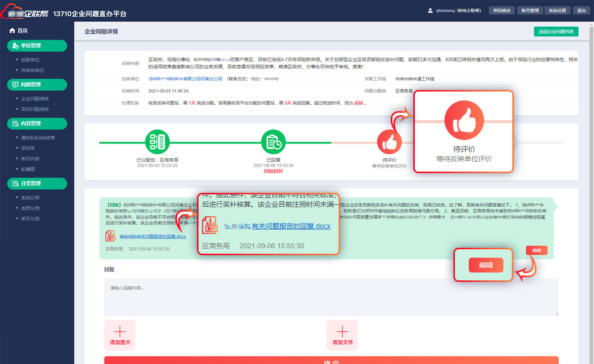Collapse the 单位管理 sidebar section

click(37, 45)
